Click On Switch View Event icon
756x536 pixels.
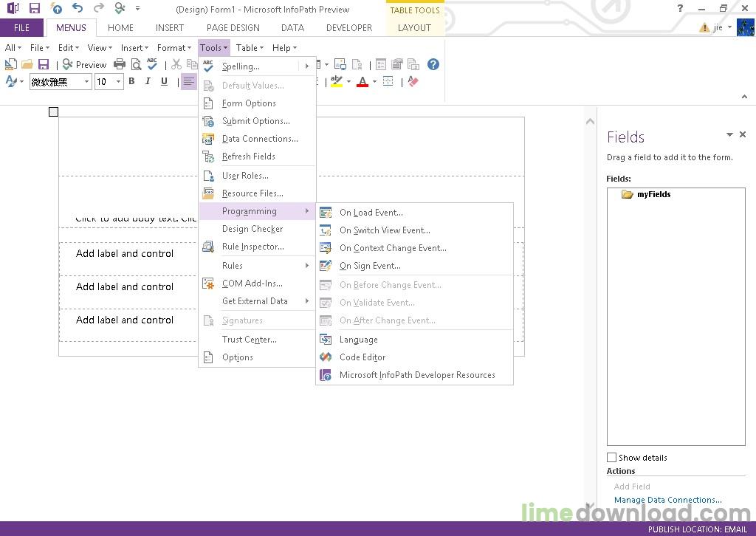(326, 230)
